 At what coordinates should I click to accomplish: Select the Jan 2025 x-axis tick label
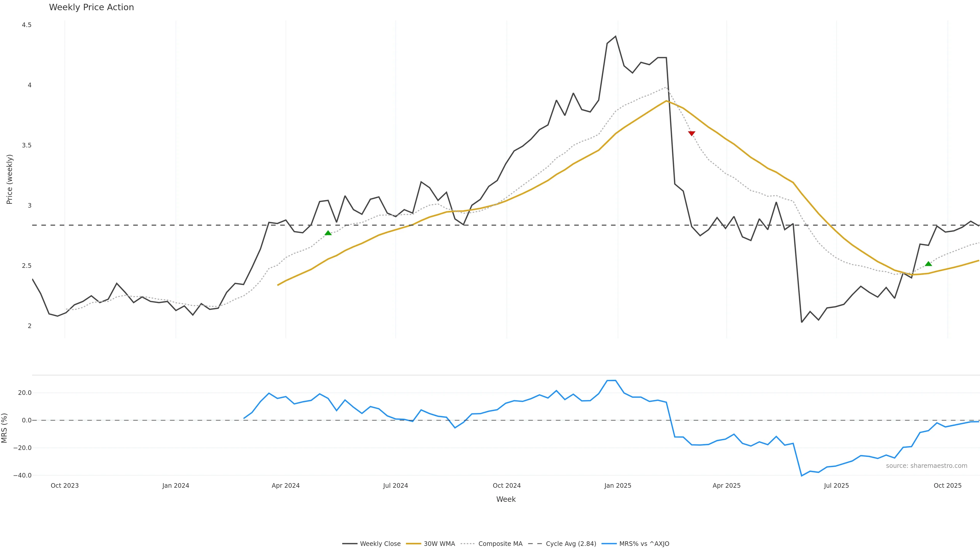(617, 486)
